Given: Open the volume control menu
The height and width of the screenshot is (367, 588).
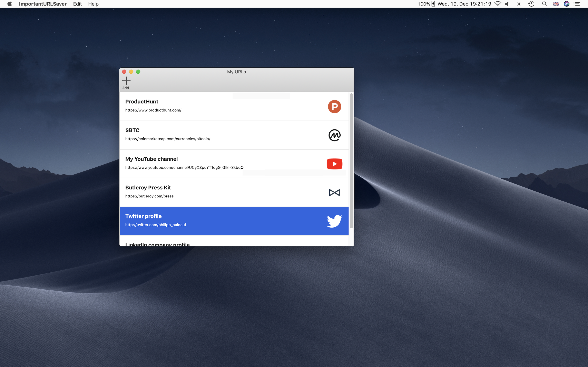Looking at the screenshot, I should click(x=507, y=4).
